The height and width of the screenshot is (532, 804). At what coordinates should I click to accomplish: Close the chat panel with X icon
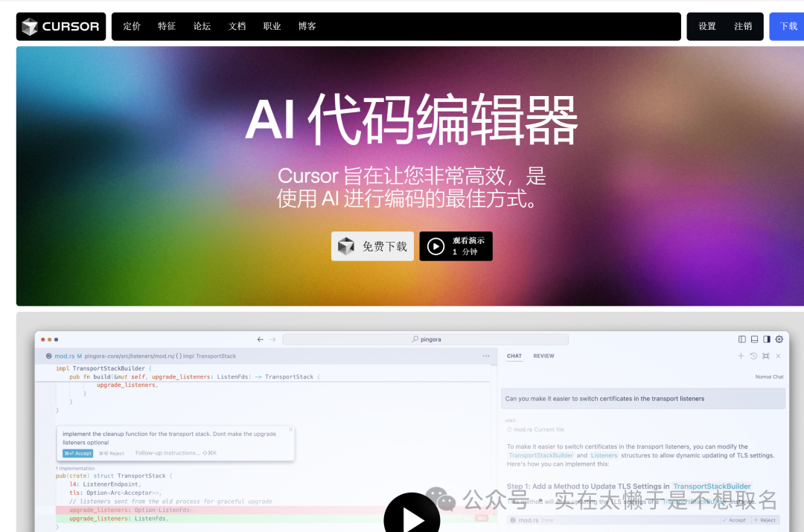point(779,356)
